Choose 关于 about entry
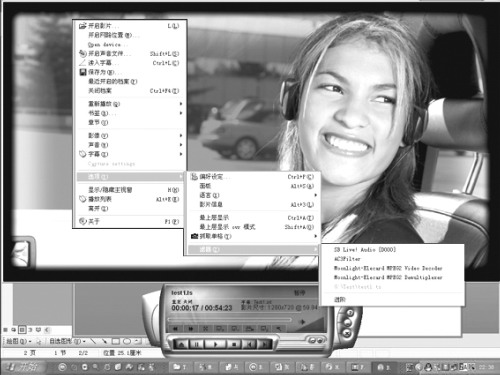Viewport: 500px width, 375px height. pyautogui.click(x=130, y=221)
